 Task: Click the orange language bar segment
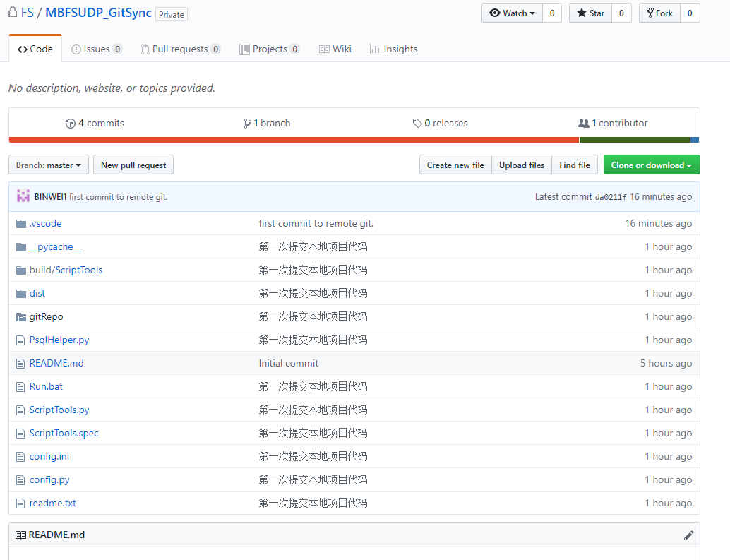pyautogui.click(x=294, y=140)
